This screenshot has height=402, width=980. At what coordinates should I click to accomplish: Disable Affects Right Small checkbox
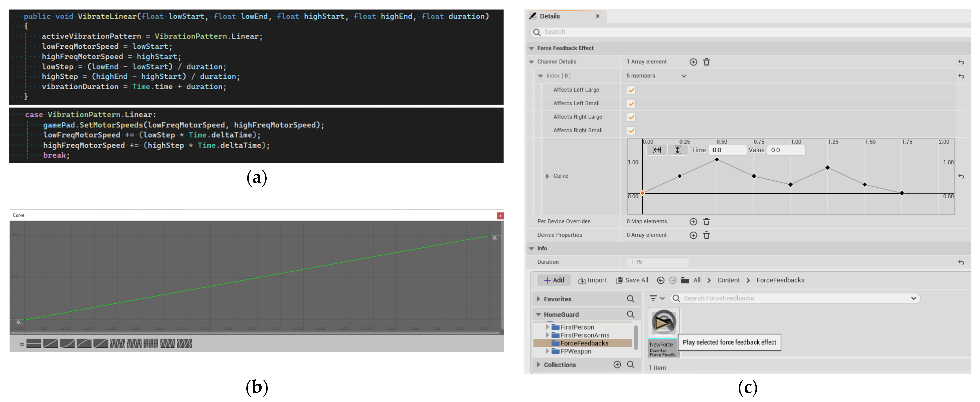[x=631, y=131]
